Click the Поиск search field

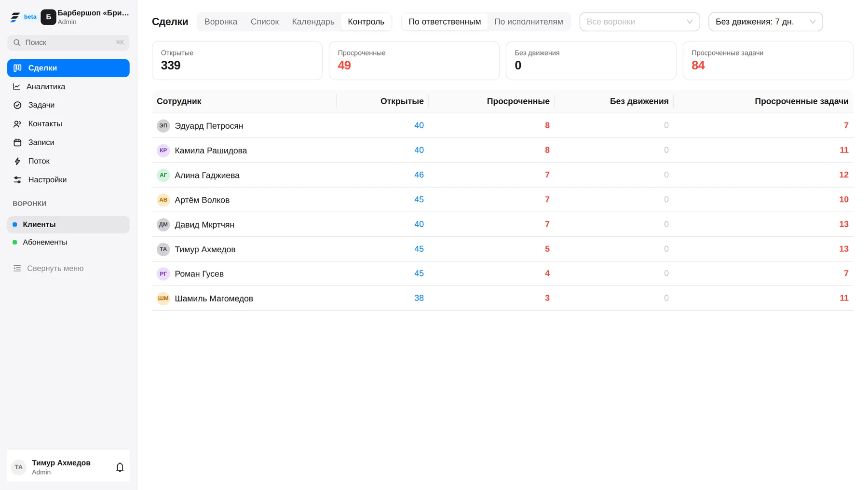pos(68,42)
